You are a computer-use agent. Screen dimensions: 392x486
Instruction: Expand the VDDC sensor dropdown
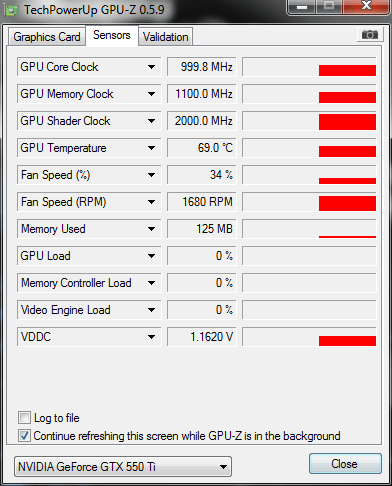151,337
